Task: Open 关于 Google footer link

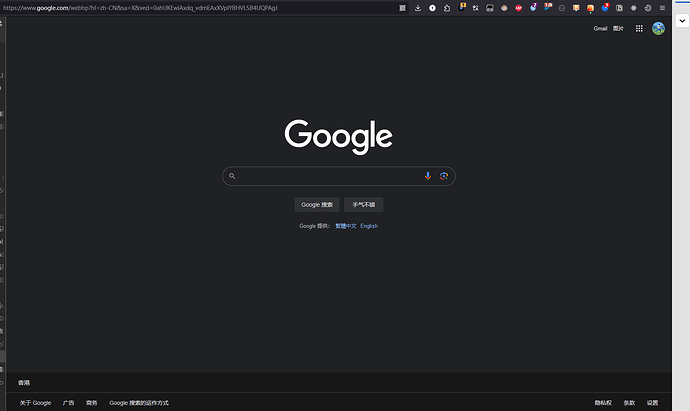Action: [x=35, y=403]
